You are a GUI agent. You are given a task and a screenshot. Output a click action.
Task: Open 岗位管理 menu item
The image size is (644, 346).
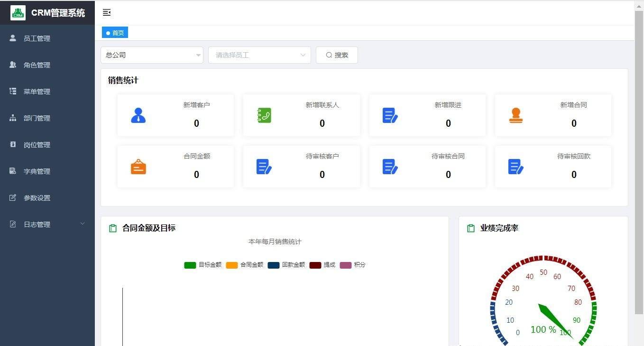pos(47,145)
